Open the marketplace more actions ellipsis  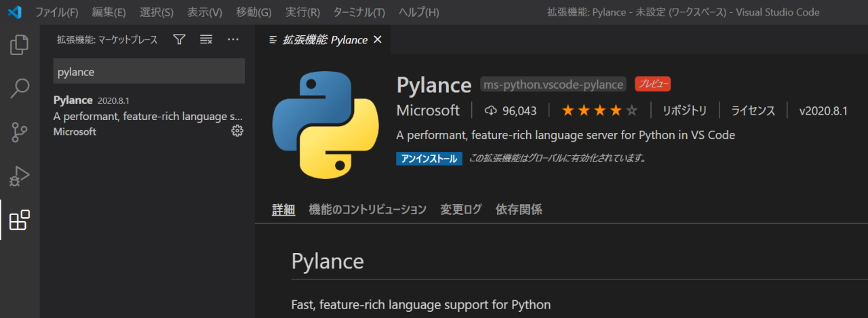click(233, 40)
